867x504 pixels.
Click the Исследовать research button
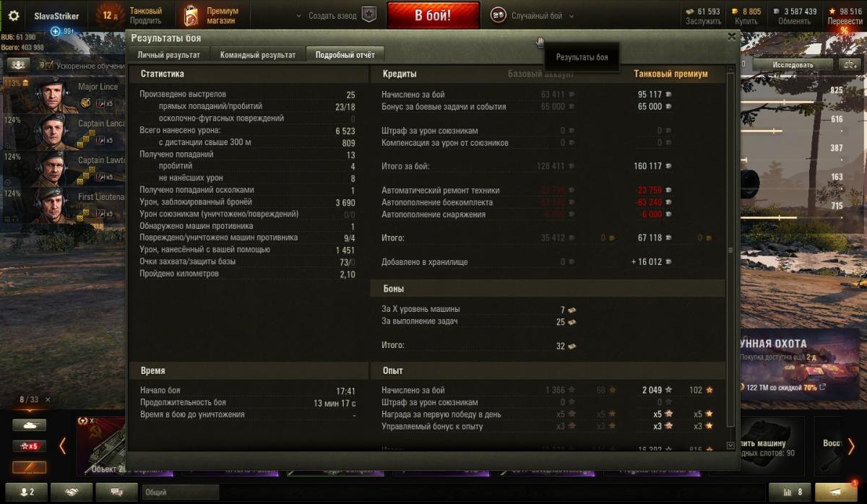point(793,64)
